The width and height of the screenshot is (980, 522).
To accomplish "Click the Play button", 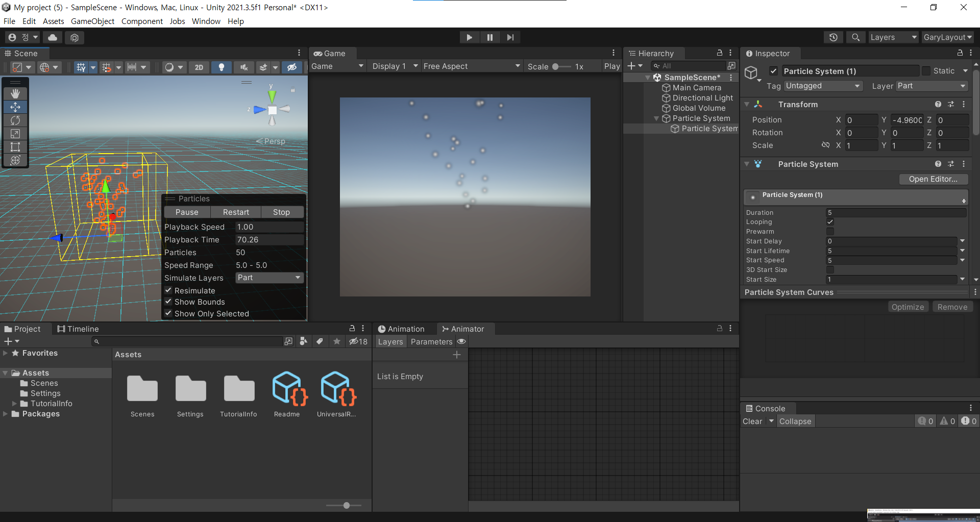I will pyautogui.click(x=469, y=37).
